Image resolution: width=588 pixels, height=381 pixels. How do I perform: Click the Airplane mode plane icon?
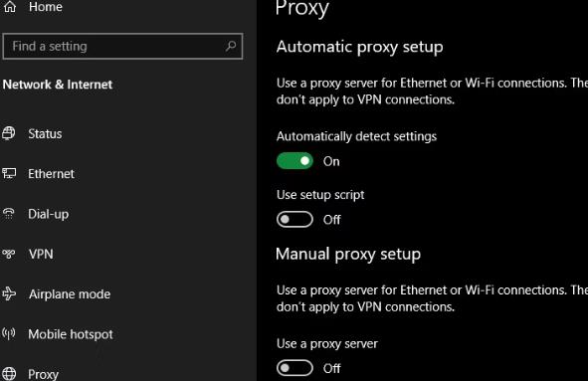(x=9, y=294)
